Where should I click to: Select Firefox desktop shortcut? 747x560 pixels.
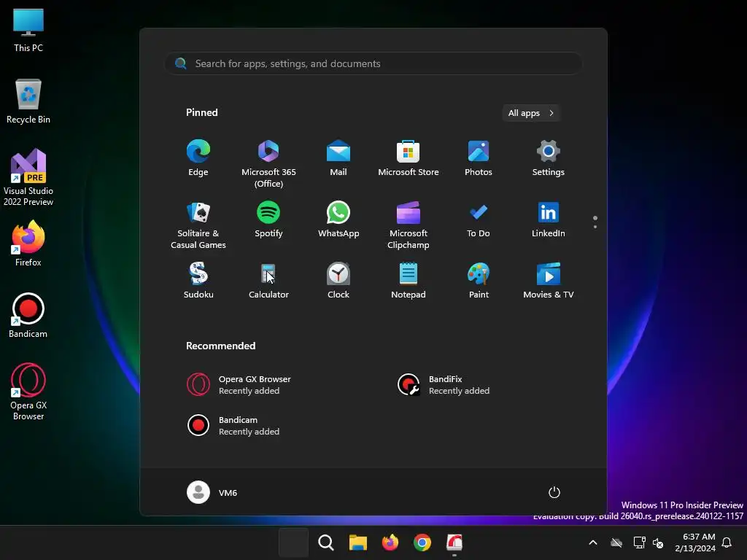pos(28,244)
